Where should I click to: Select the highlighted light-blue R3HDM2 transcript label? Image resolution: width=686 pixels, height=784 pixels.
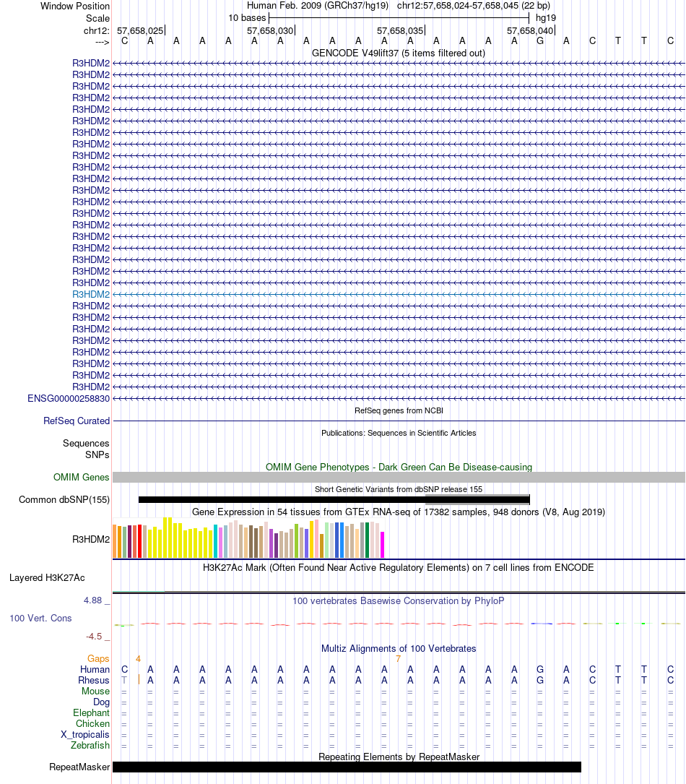coord(91,295)
